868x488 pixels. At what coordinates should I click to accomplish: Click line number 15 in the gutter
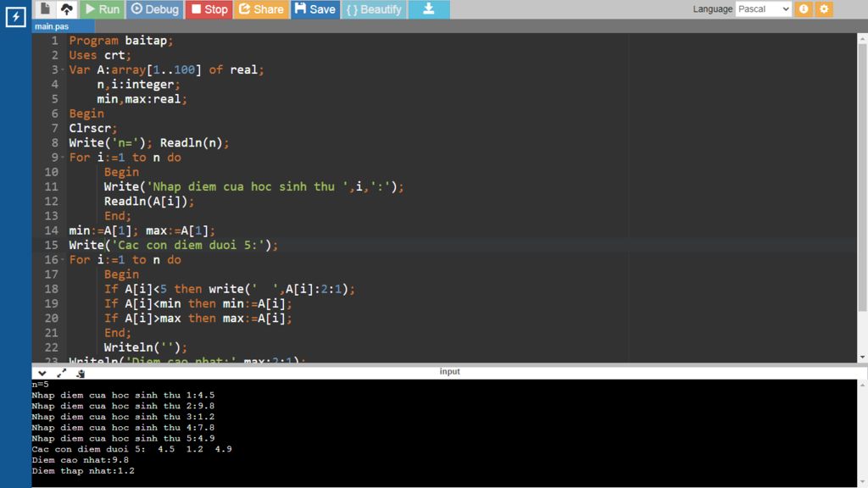pos(51,245)
